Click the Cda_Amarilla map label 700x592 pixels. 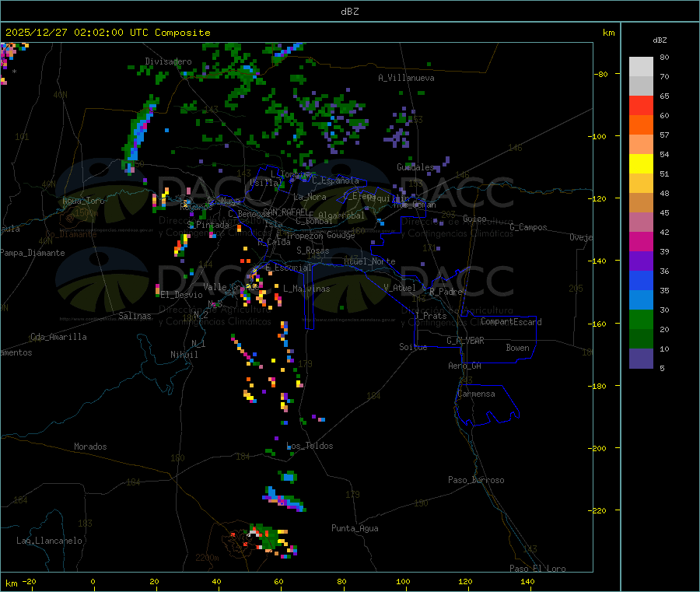click(x=58, y=337)
